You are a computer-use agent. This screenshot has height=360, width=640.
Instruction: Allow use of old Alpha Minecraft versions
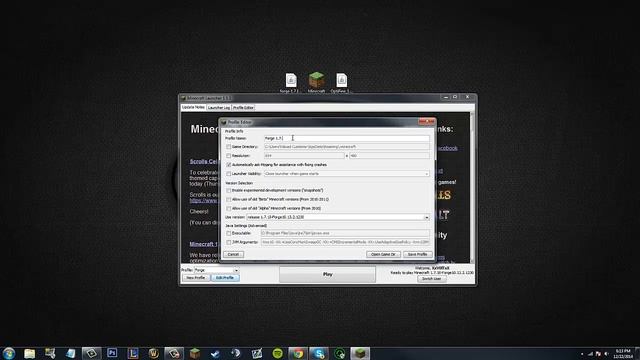[229, 208]
